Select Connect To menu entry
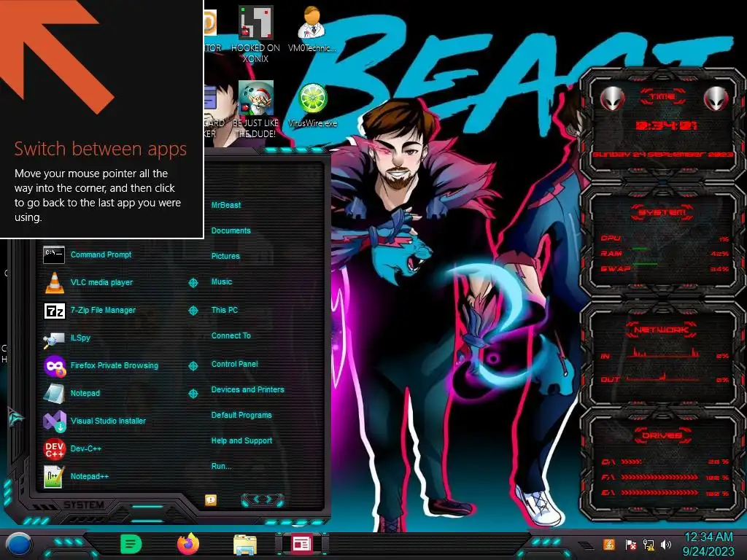Image resolution: width=747 pixels, height=560 pixels. point(231,335)
